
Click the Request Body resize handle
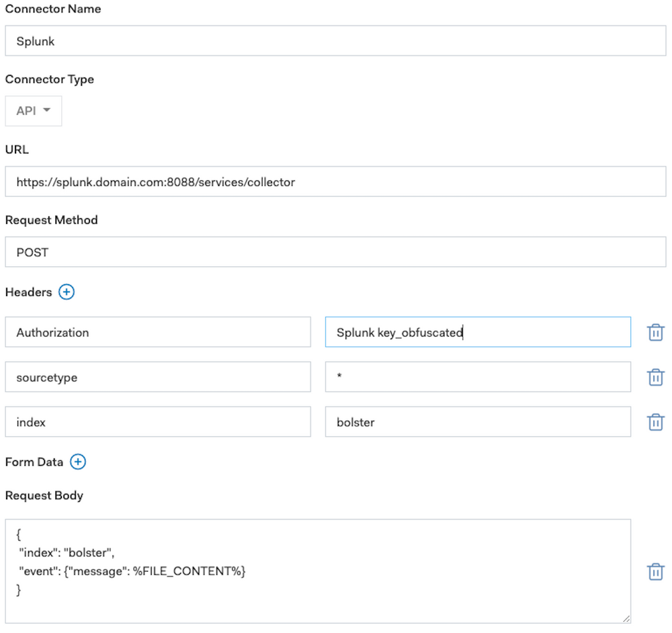626,619
